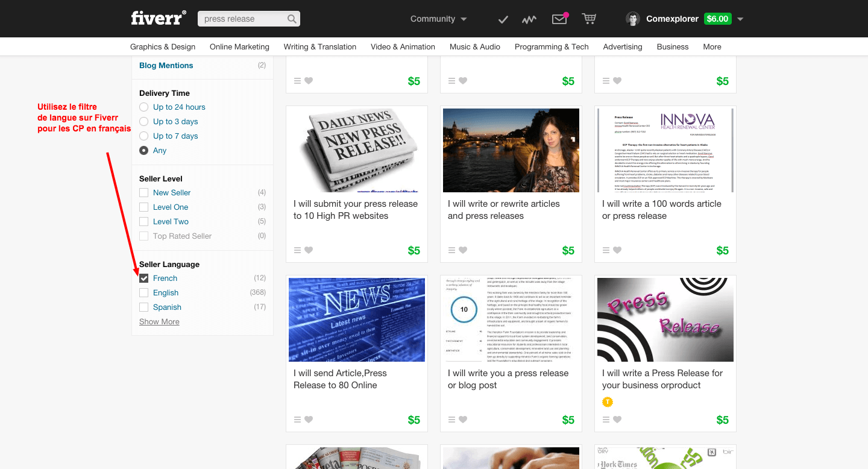This screenshot has height=469, width=868.
Task: Favorite 'Press Release for your business' gig
Action: click(617, 420)
